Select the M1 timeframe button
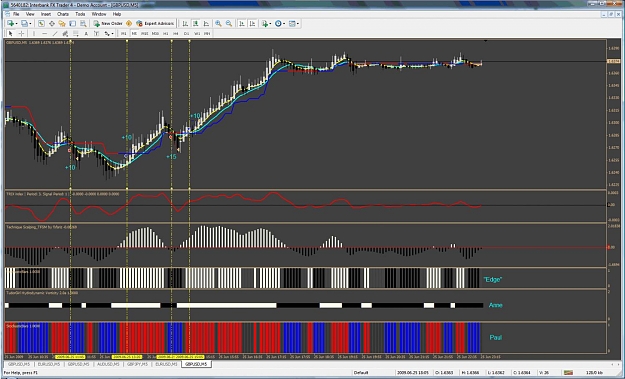 click(124, 33)
